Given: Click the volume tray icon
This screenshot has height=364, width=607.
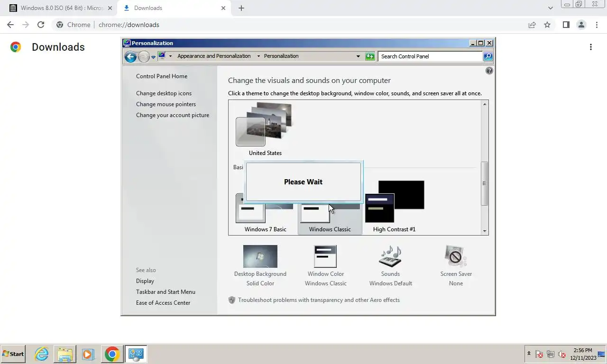Looking at the screenshot, I should 562,354.
